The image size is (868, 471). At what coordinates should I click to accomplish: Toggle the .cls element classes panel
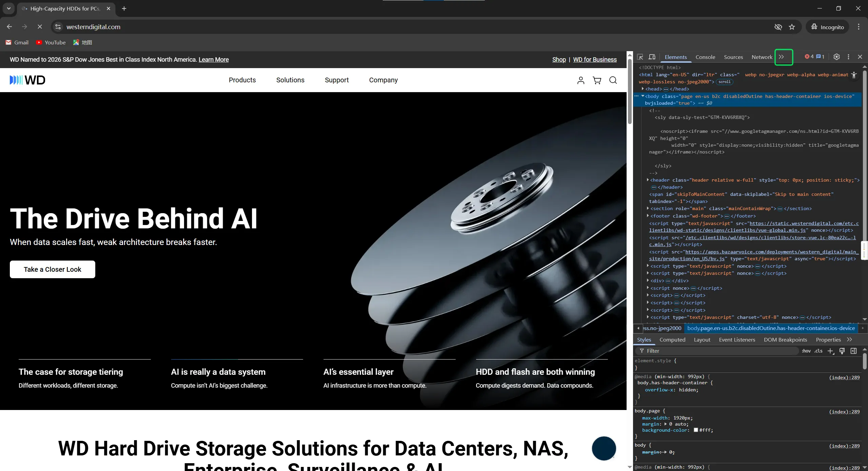click(818, 351)
